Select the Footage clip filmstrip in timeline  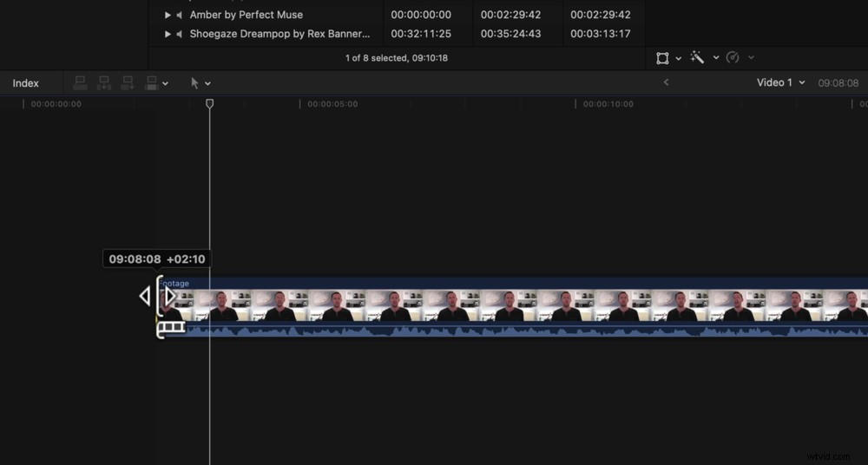(x=512, y=305)
